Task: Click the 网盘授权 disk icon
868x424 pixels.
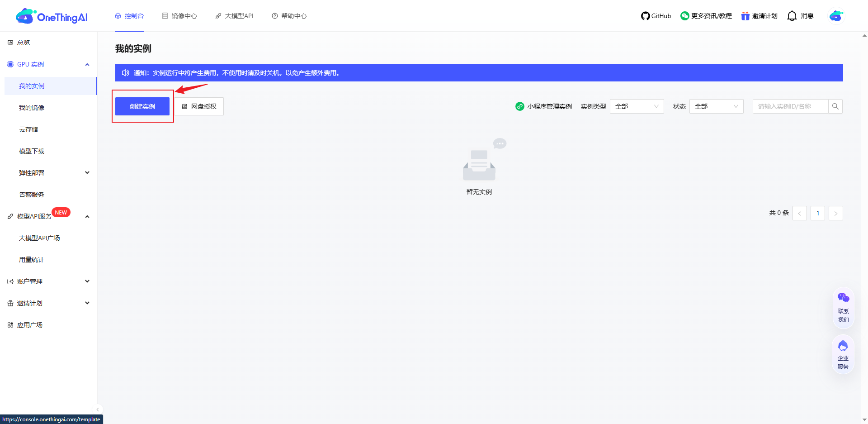Action: pos(184,106)
